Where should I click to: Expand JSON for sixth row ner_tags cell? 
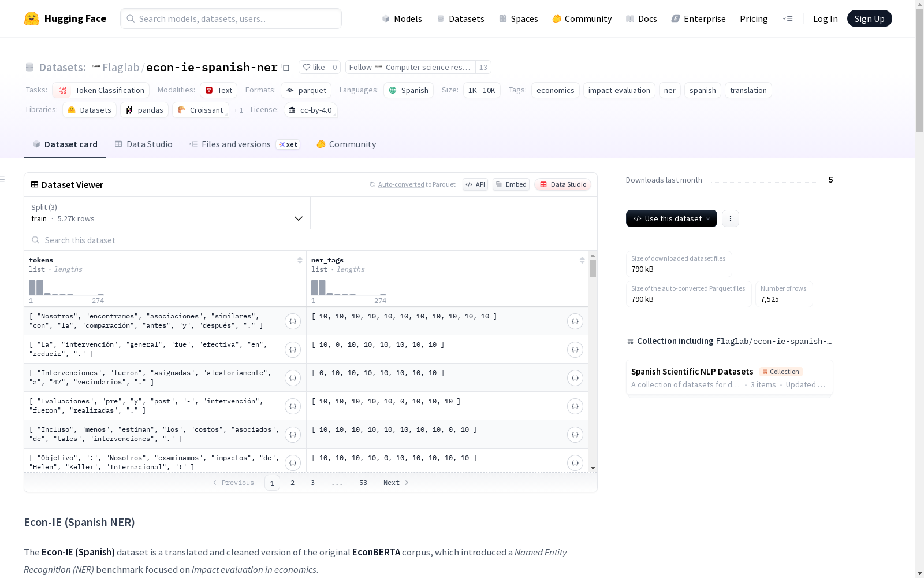point(575,463)
